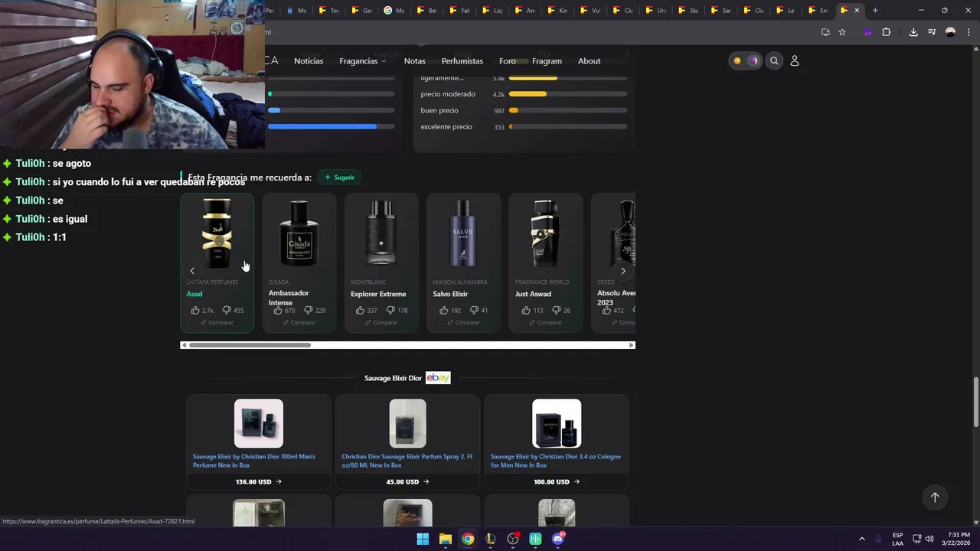This screenshot has width=980, height=551.
Task: Open Windows Start menu
Action: 423,539
